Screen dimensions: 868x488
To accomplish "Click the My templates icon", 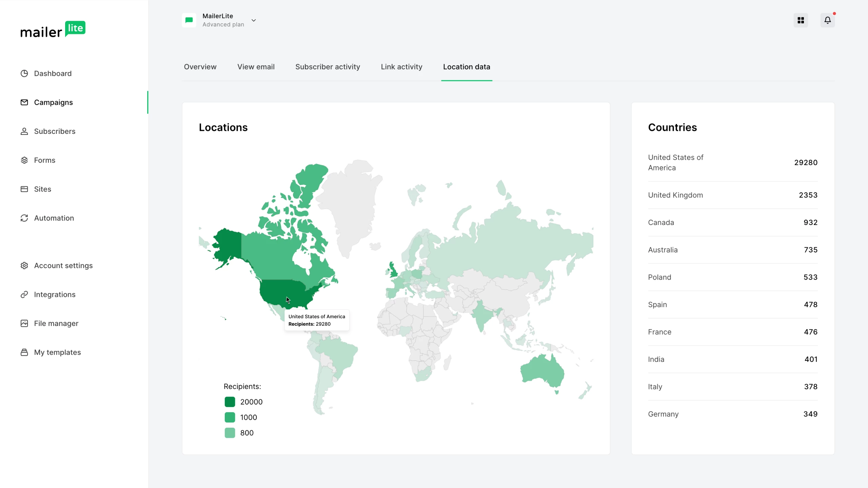I will pyautogui.click(x=24, y=352).
